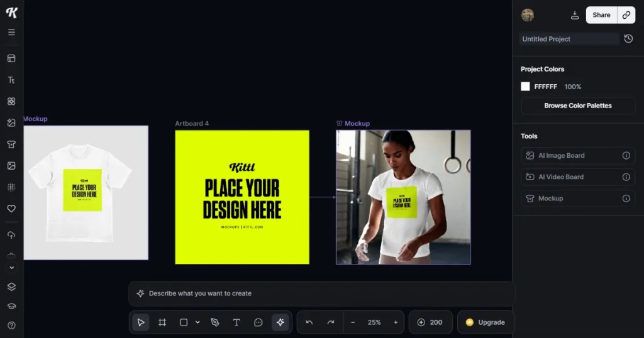Open the 25% zoom level menu

click(374, 322)
